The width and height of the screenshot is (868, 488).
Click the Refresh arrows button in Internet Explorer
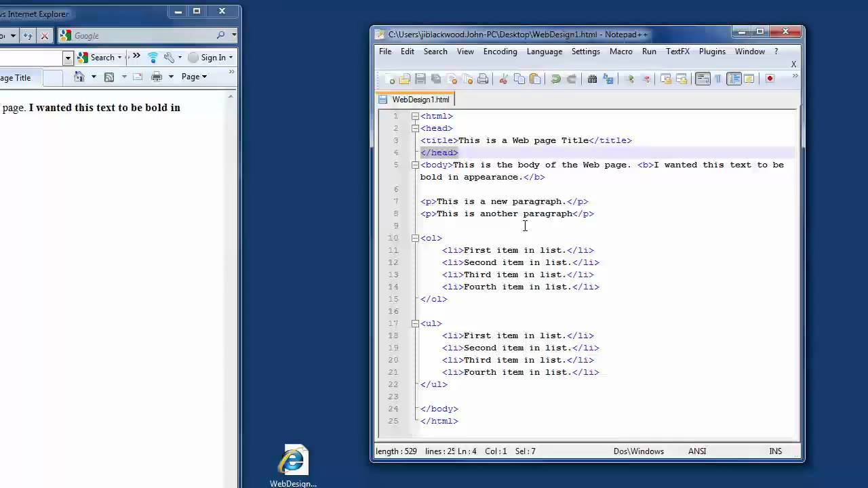[x=28, y=35]
